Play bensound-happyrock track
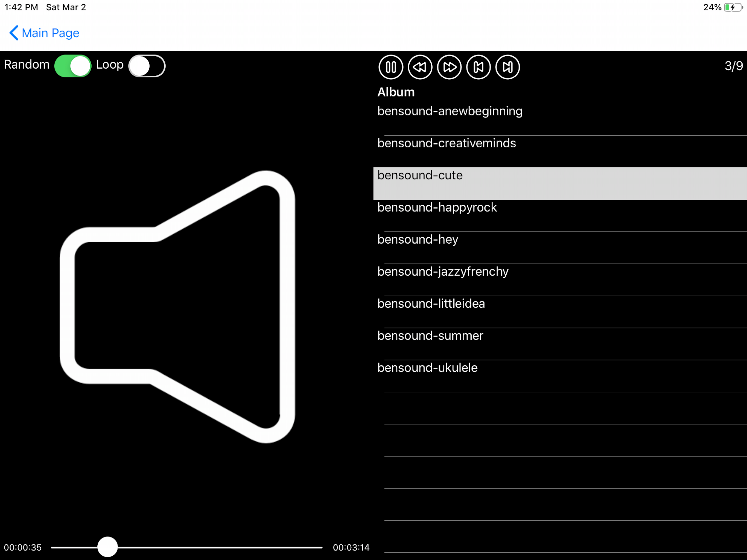747x560 pixels. click(x=560, y=215)
